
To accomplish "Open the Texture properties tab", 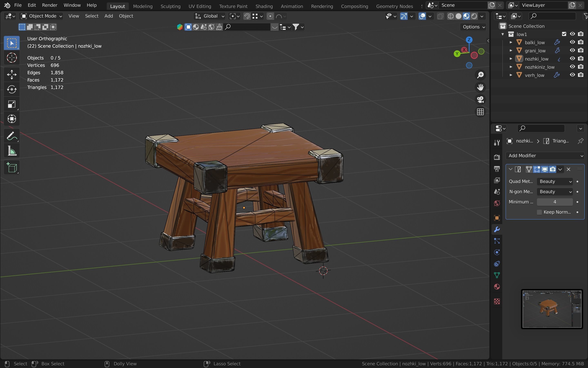I will point(497,301).
